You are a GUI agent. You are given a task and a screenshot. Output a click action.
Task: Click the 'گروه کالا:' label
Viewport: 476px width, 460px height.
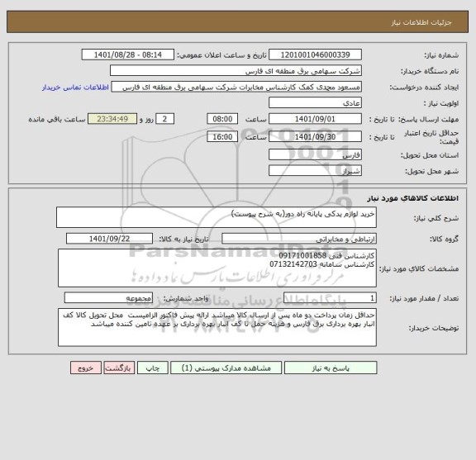point(444,239)
